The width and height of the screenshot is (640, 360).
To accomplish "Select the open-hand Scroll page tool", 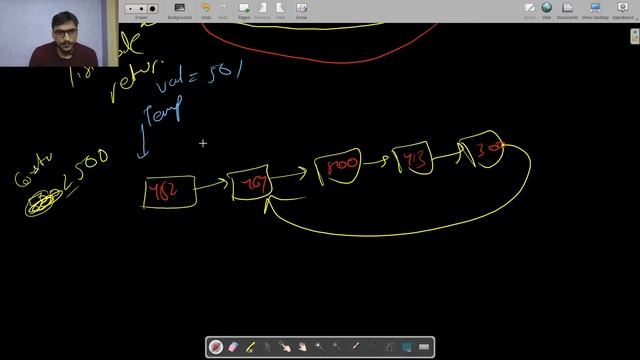I will point(302,347).
